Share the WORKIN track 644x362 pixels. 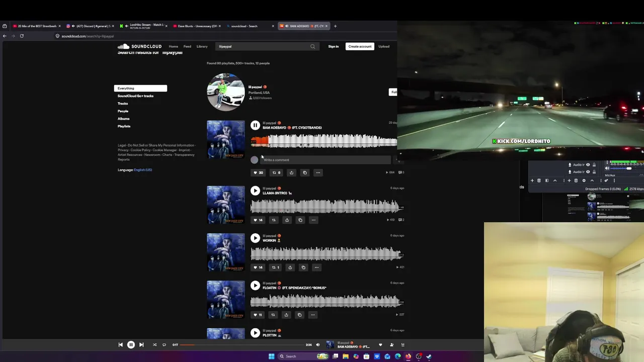click(290, 267)
